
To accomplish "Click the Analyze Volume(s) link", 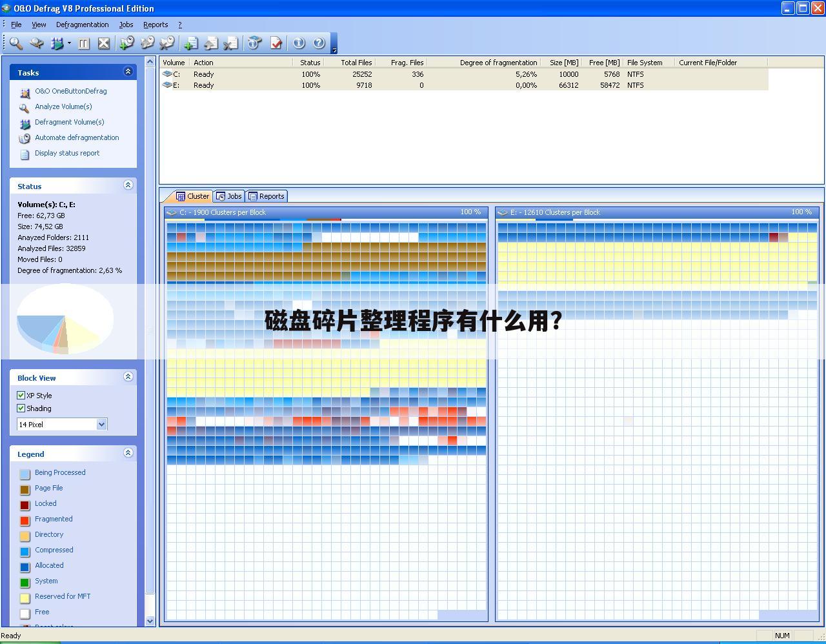I will coord(63,106).
